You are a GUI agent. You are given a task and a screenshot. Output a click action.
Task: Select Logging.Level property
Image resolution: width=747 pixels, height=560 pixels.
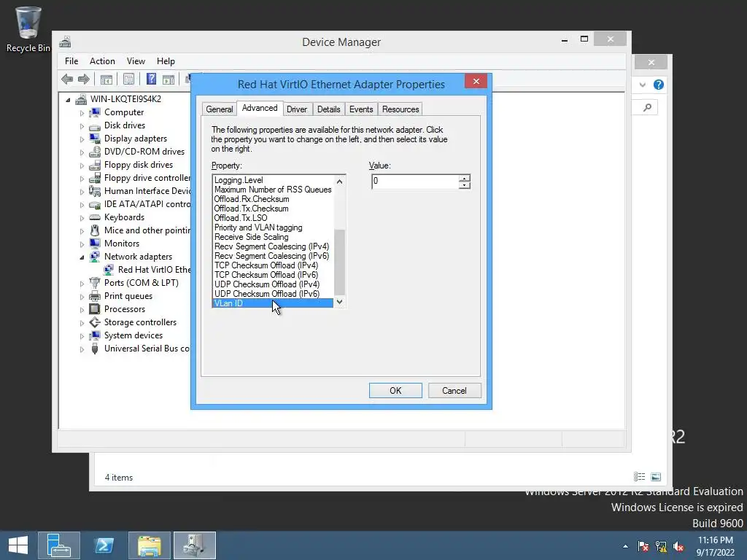click(273, 180)
